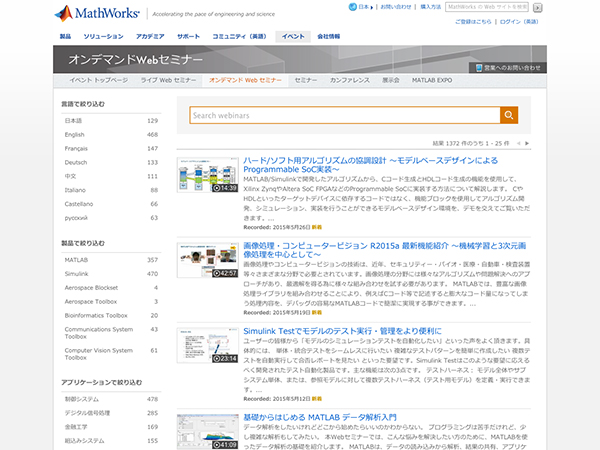Image resolution: width=600 pixels, height=450 pixels.
Task: Go to previous results page arrow
Action: point(518,143)
